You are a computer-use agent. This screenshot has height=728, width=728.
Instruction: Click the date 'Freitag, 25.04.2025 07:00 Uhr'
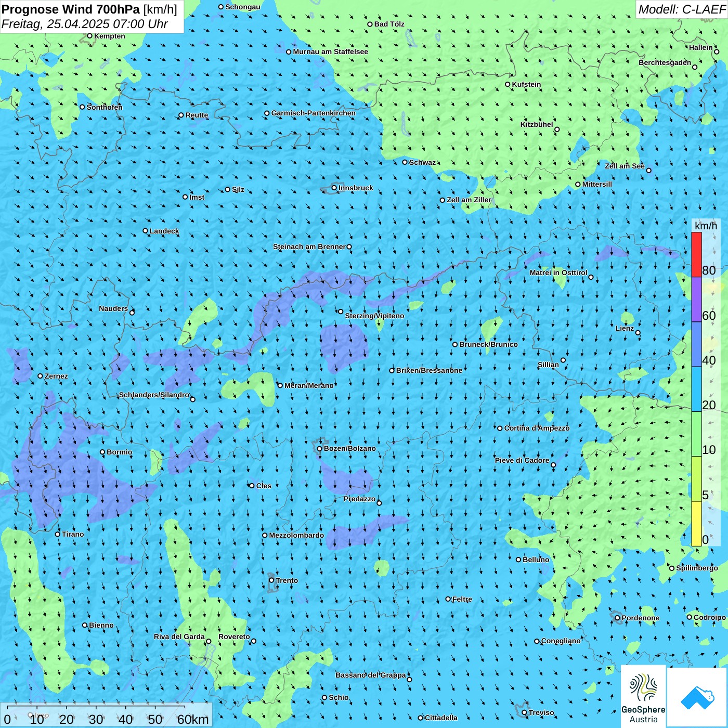pos(85,24)
